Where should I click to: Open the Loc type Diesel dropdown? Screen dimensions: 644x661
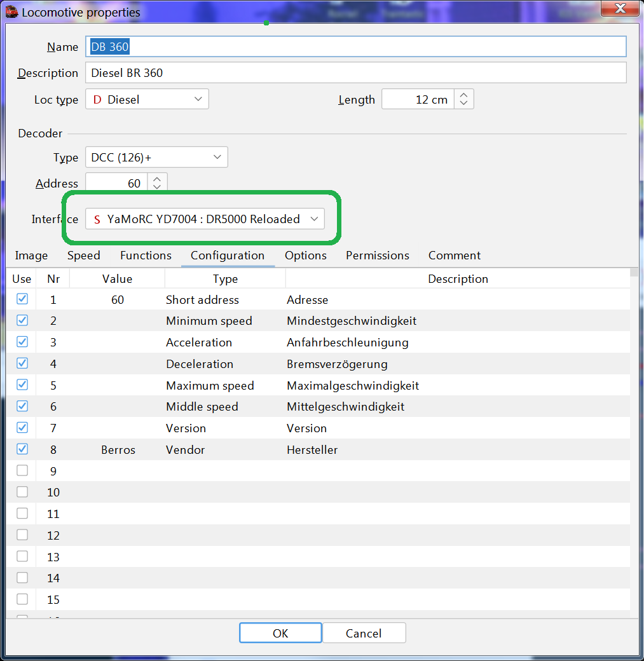coord(147,99)
